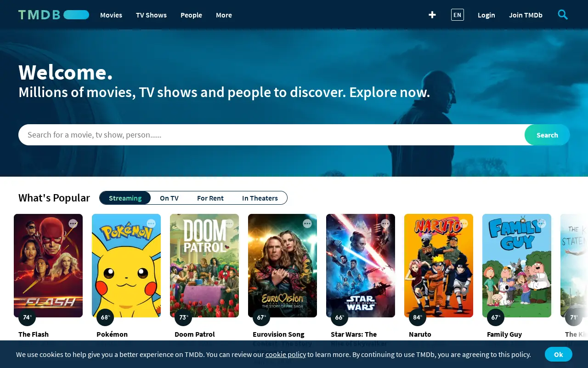This screenshot has height=368, width=588.
Task: Click the TMDB logo
Action: point(54,15)
